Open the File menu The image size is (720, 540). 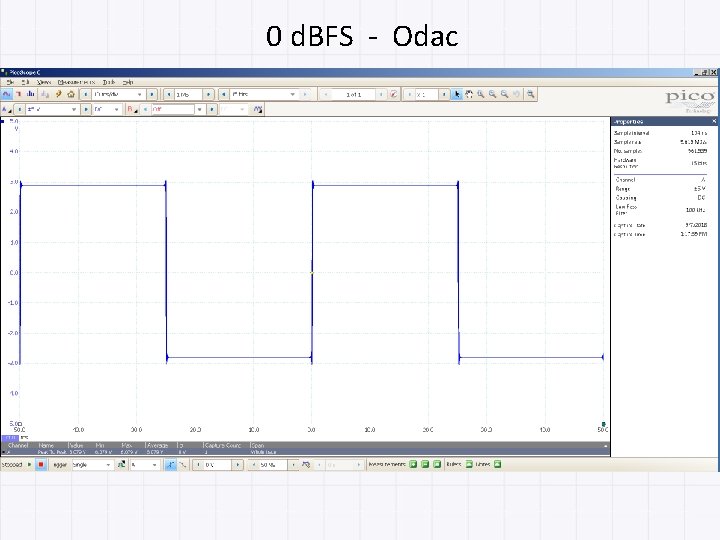(10, 82)
